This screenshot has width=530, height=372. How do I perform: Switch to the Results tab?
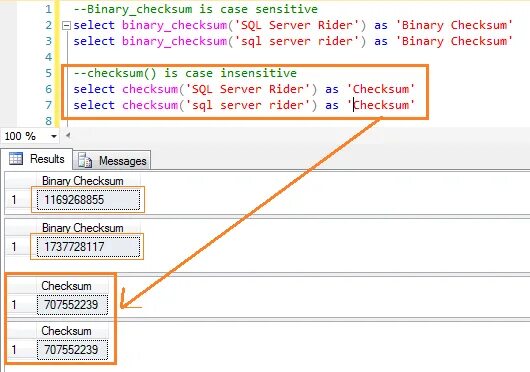click(x=37, y=159)
